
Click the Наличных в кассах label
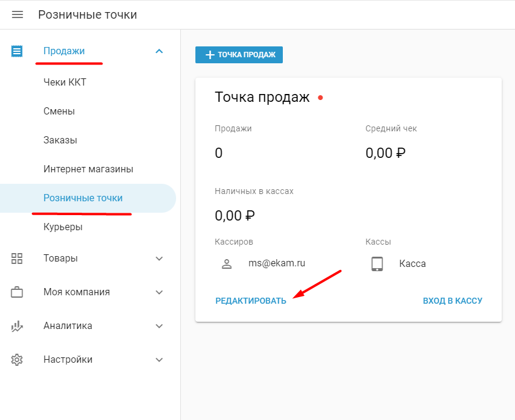click(x=254, y=191)
